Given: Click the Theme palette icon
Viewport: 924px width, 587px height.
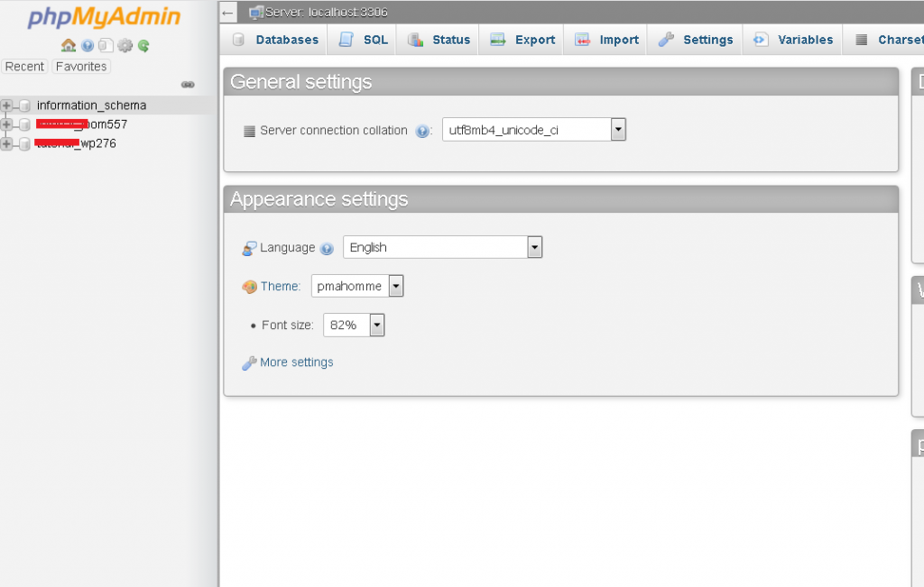Looking at the screenshot, I should point(249,287).
